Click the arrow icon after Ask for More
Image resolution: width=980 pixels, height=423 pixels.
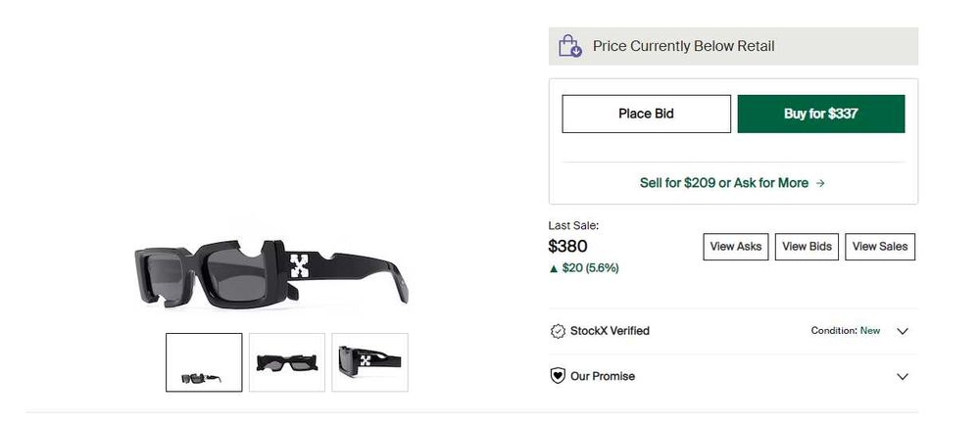click(x=820, y=183)
